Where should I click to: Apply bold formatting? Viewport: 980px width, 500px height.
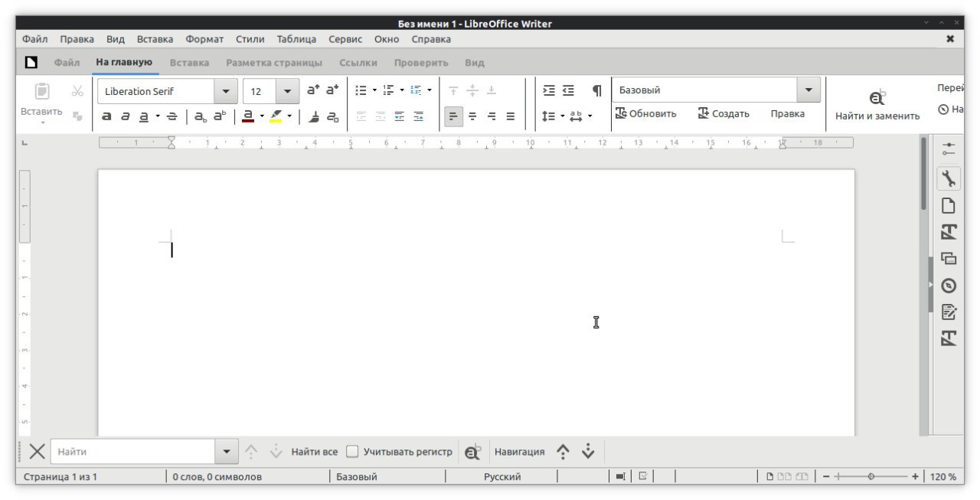point(107,116)
